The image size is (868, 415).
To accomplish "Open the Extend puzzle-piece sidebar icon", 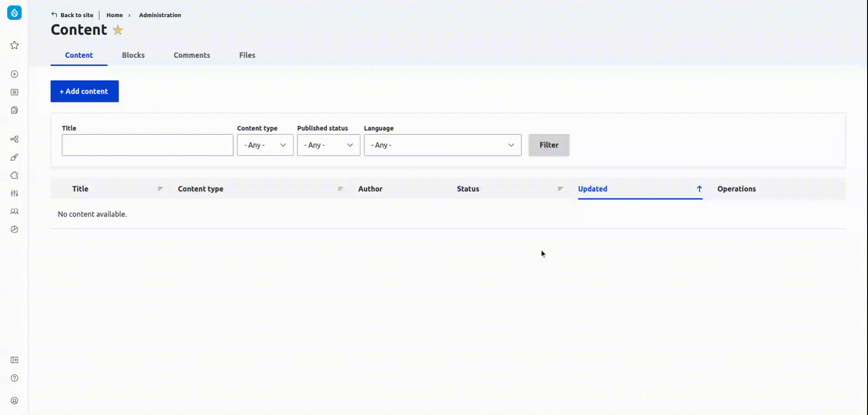I will pos(14,175).
